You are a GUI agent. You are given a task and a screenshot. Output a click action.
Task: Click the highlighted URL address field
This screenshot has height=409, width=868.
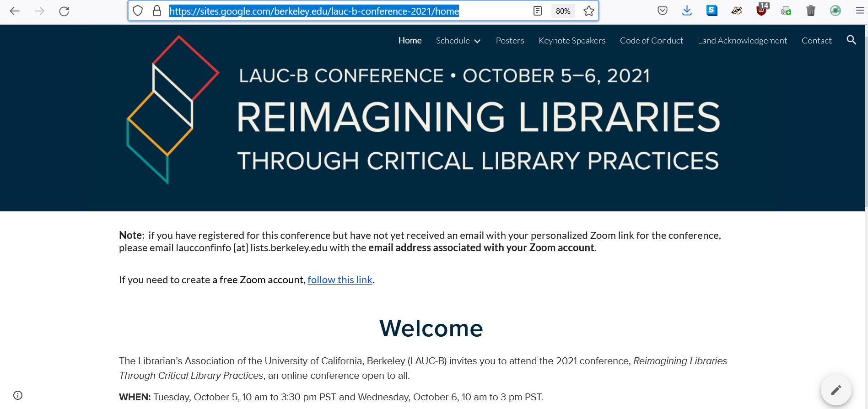314,11
